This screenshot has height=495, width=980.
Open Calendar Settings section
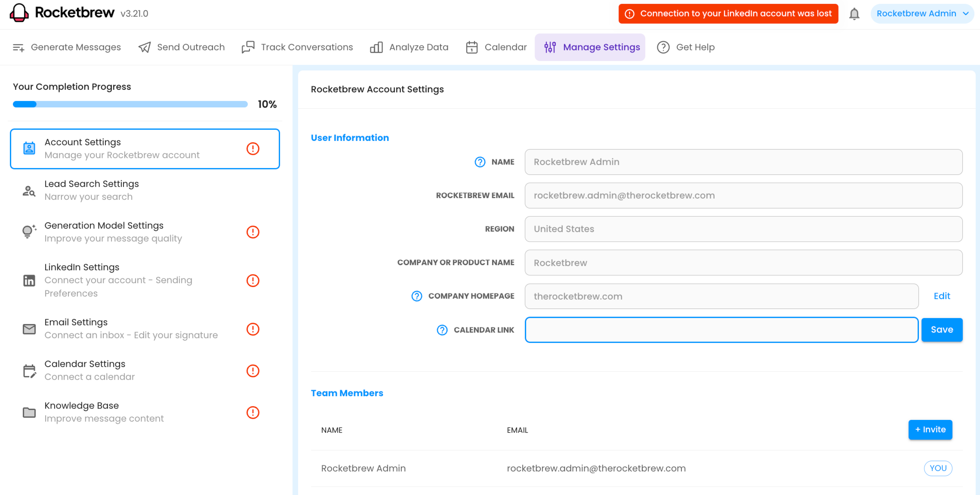pos(145,371)
